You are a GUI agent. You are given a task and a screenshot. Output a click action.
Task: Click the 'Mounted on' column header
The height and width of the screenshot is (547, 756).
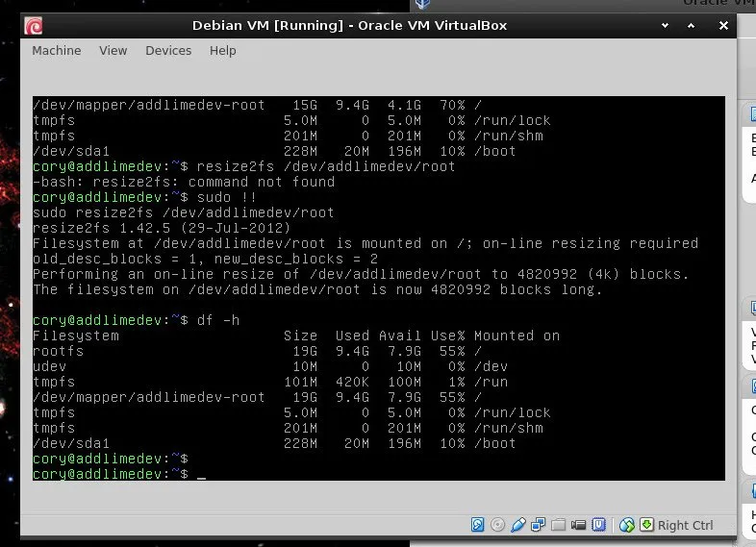click(x=517, y=336)
